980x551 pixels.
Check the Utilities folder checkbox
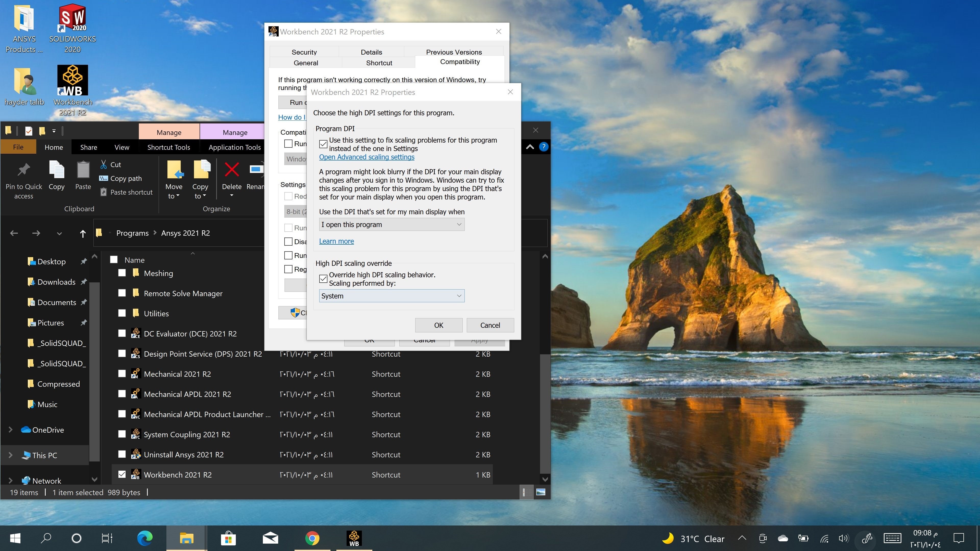[x=122, y=313]
